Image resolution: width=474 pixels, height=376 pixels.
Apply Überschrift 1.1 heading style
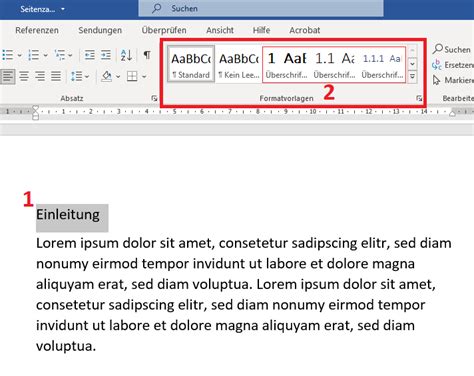click(x=334, y=64)
